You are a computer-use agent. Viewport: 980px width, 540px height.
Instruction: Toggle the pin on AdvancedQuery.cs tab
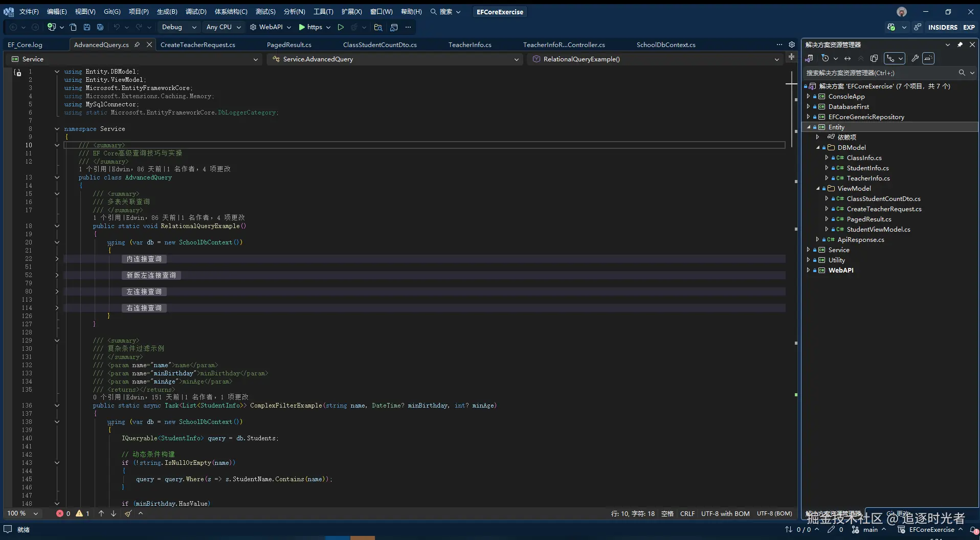(x=137, y=44)
